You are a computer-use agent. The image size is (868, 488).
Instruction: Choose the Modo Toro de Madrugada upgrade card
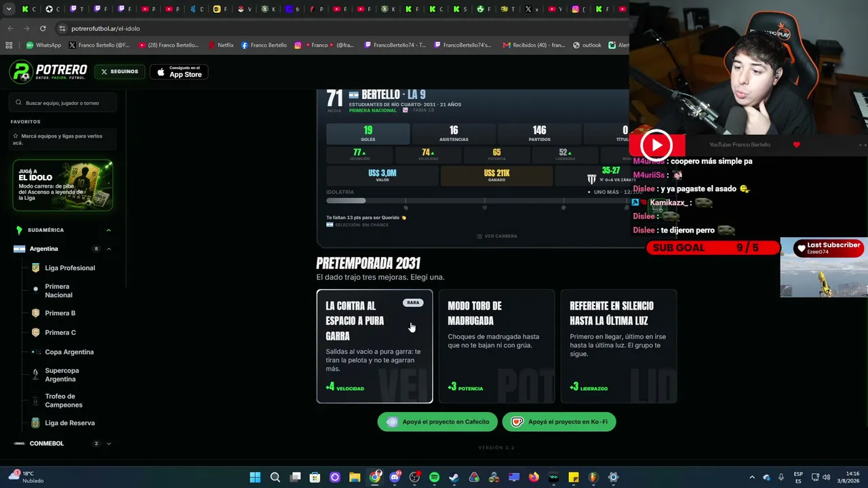coord(496,346)
